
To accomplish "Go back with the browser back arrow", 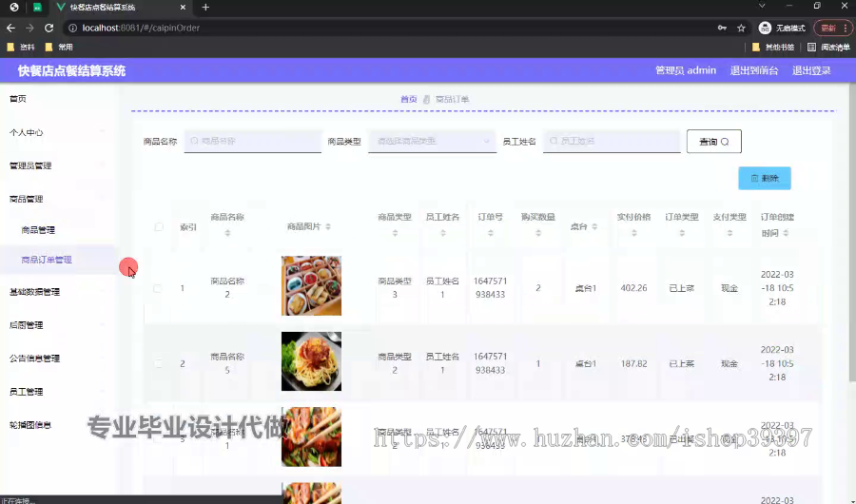I will click(10, 28).
